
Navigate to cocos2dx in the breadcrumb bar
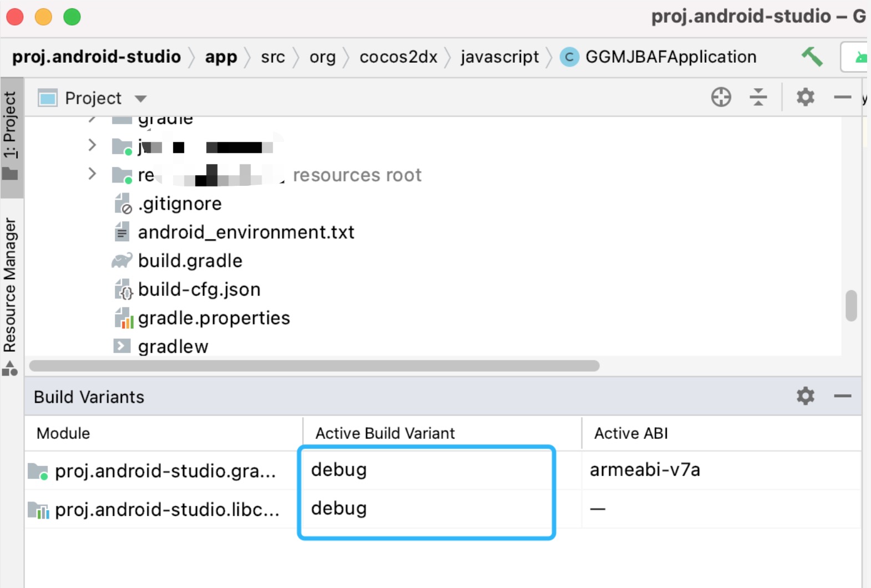pos(398,56)
